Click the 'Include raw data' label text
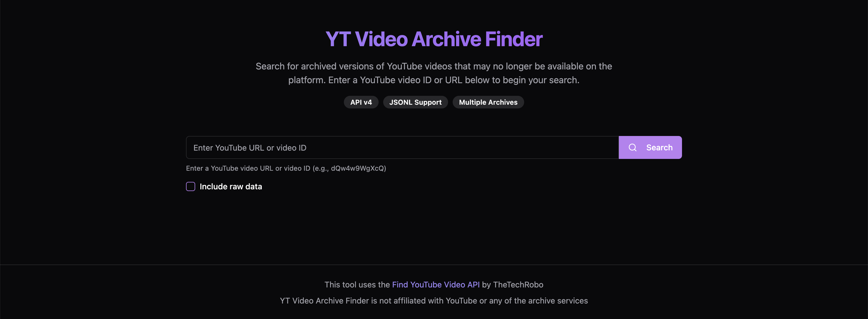 click(x=231, y=187)
